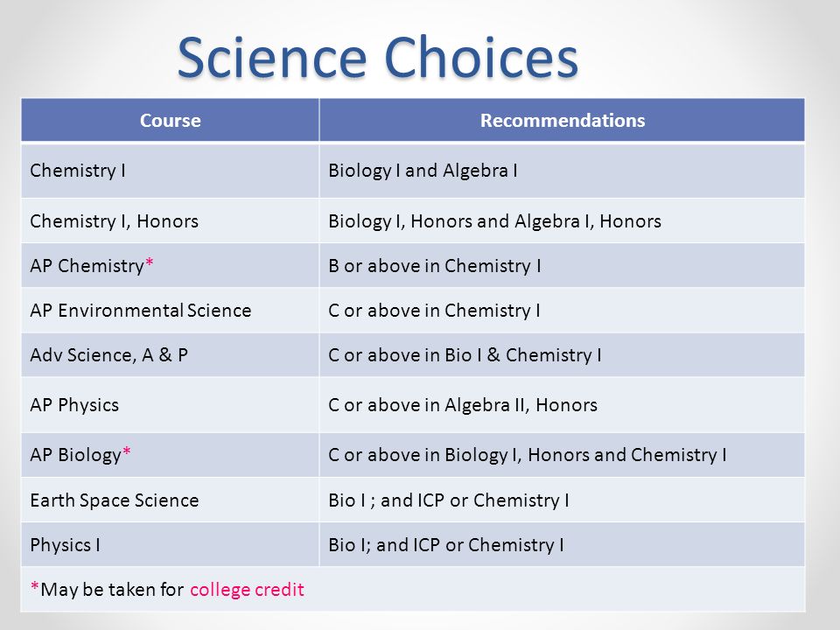
Task: Click the Science Choices title
Action: [x=378, y=58]
